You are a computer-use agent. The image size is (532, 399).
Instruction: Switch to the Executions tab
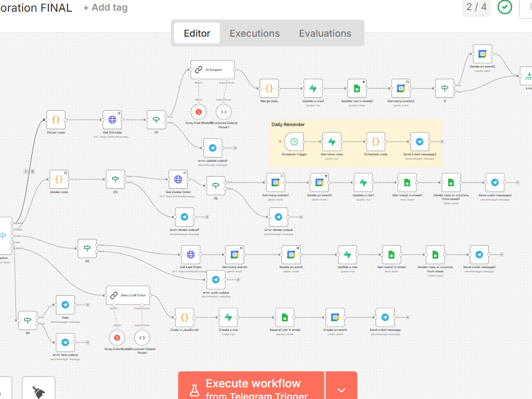[x=254, y=33]
